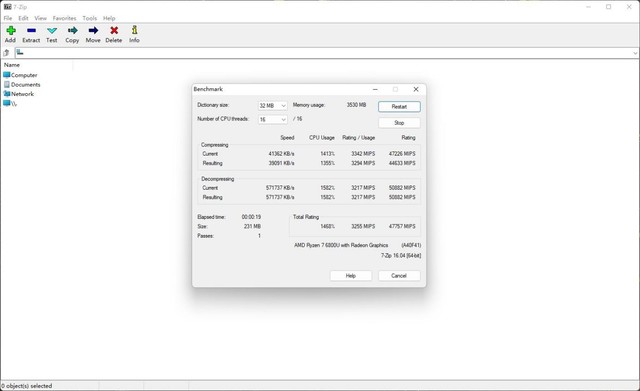Run the Test toolbar icon

pyautogui.click(x=52, y=31)
